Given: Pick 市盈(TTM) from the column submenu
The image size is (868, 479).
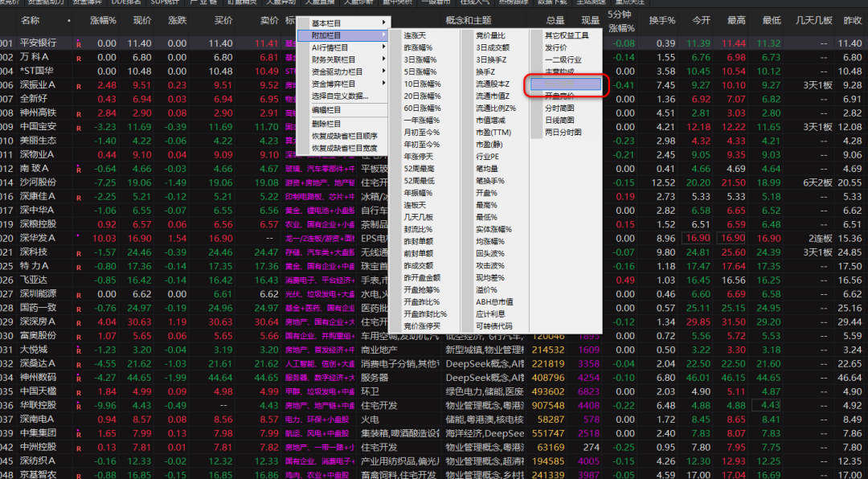Looking at the screenshot, I should pyautogui.click(x=493, y=132).
